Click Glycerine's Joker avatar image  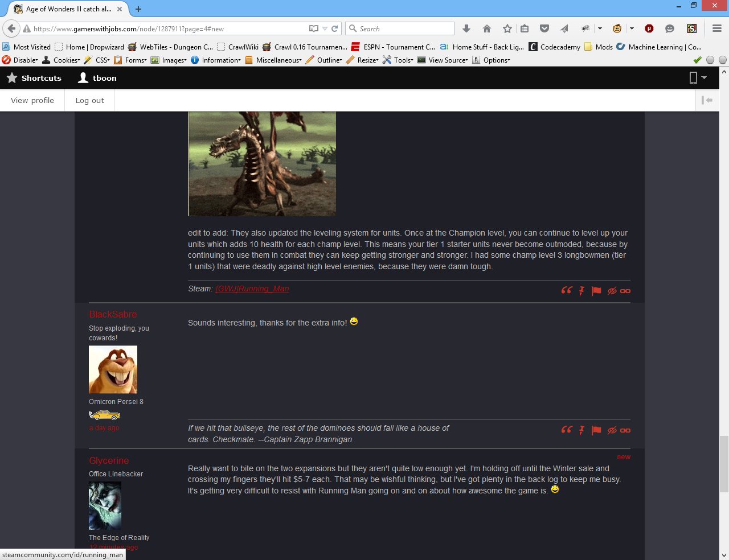(105, 506)
